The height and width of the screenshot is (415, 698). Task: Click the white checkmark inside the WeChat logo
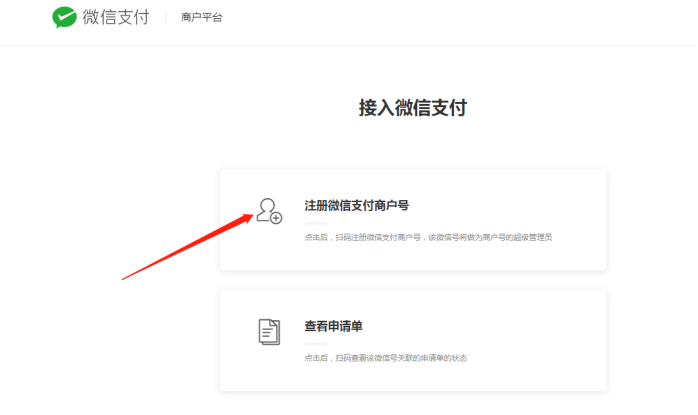point(64,16)
